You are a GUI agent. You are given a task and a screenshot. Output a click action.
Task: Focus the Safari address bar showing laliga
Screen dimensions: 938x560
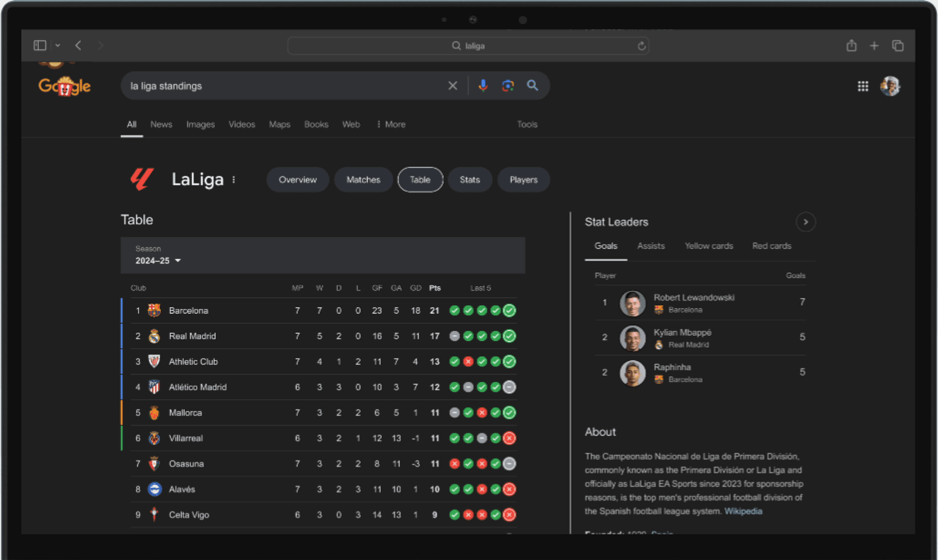click(x=468, y=46)
